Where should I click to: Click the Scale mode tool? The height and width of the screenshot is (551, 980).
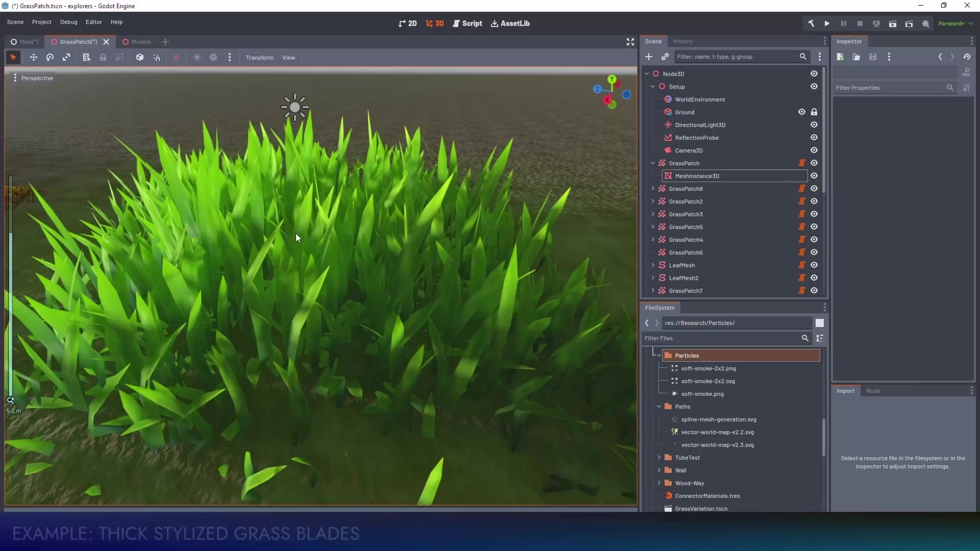pyautogui.click(x=66, y=58)
